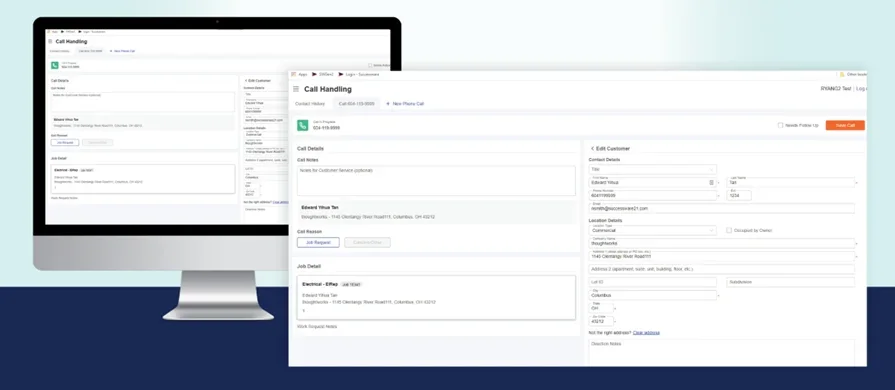Toggle the Occupied by Owner checkbox

[x=729, y=230]
